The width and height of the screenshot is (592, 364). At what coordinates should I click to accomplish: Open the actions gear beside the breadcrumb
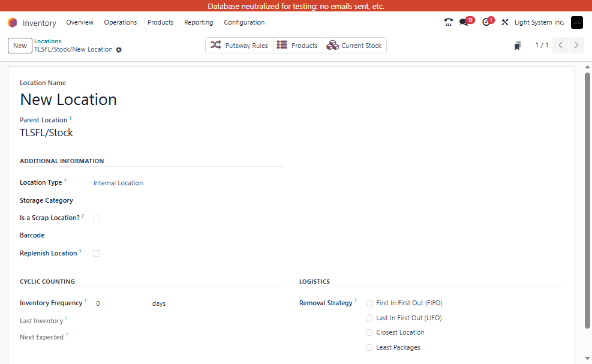coord(119,50)
